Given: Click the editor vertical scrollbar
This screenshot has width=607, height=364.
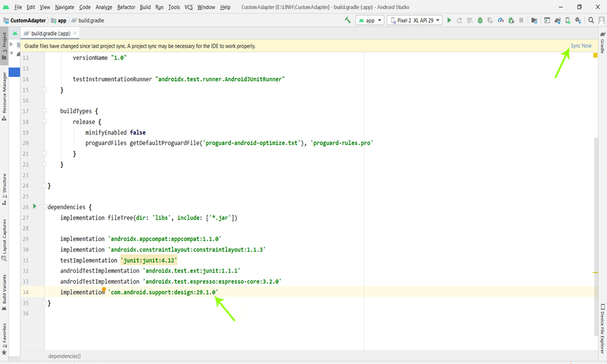Looking at the screenshot, I should (x=596, y=236).
